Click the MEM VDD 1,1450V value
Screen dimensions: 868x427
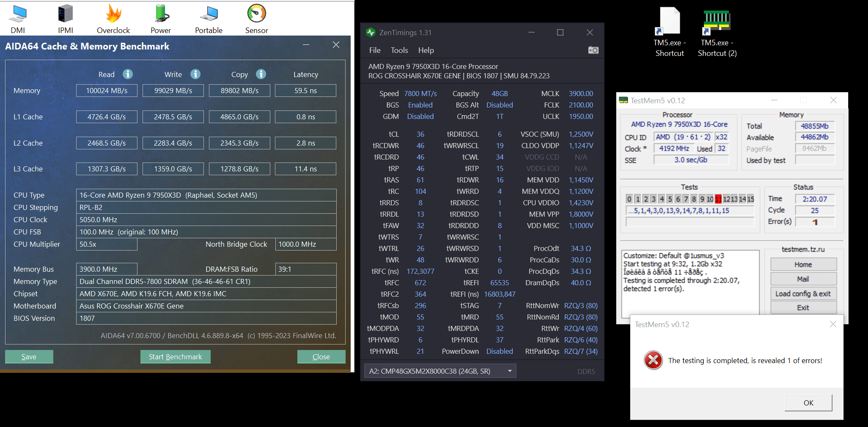581,180
